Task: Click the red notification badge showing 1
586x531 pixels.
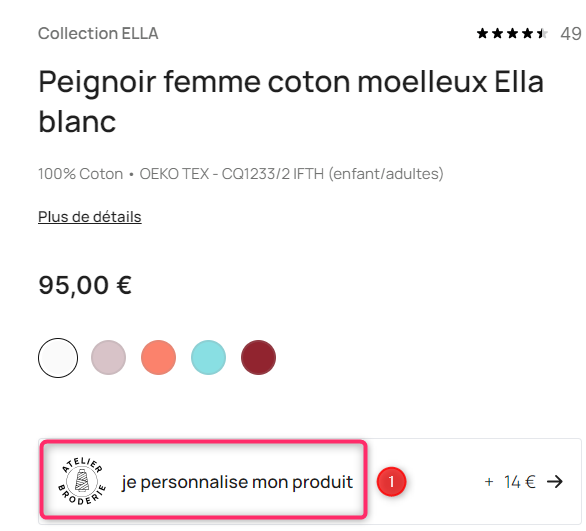Action: point(391,482)
